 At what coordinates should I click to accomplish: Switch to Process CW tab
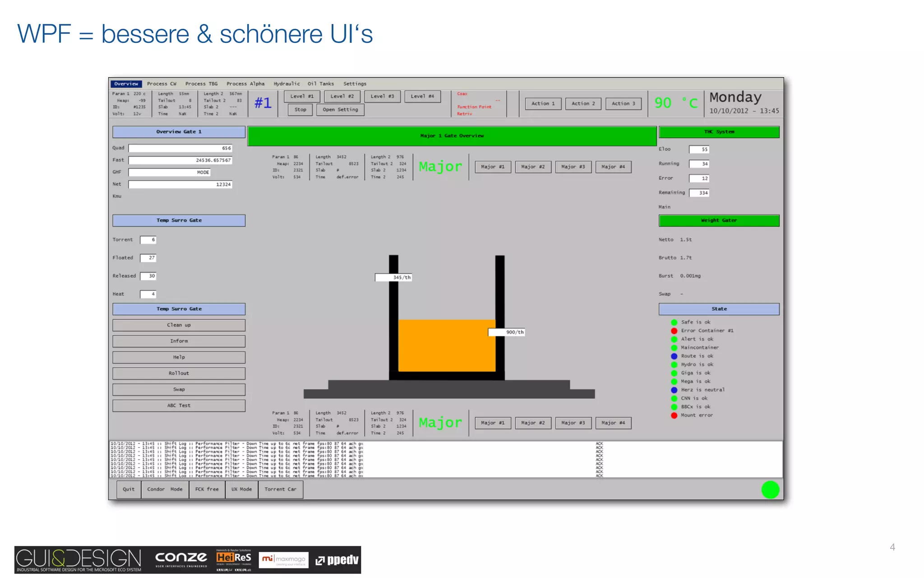pos(162,84)
